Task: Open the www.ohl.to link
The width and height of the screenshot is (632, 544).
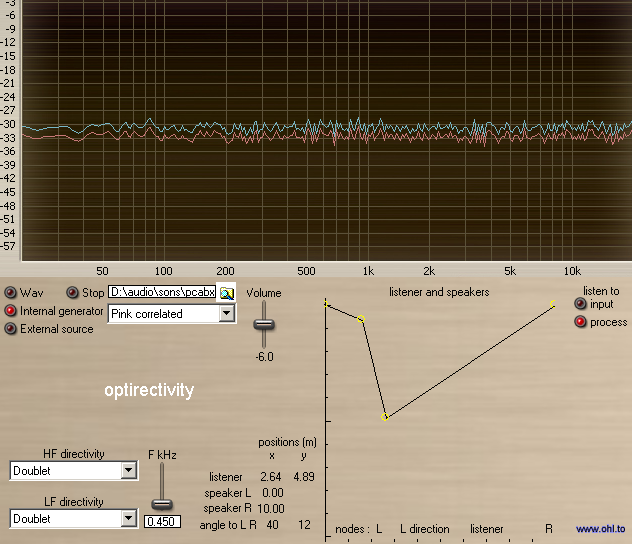Action: pyautogui.click(x=601, y=529)
